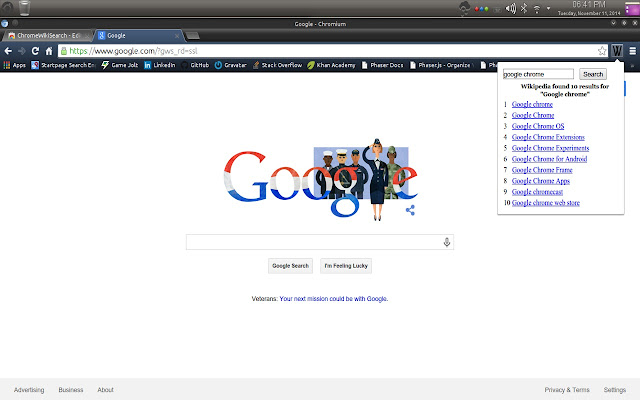
Task: Click the Google doodle logo
Action: click(x=320, y=180)
